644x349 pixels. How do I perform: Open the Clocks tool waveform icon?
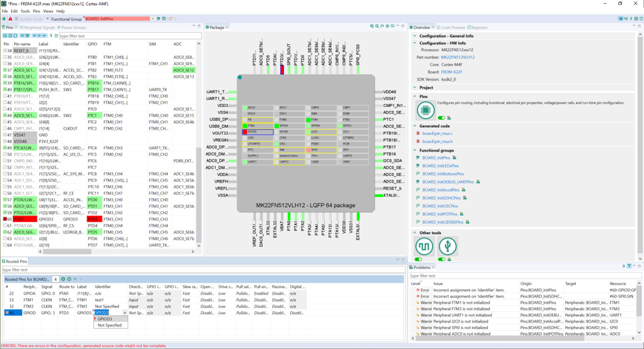(x=424, y=246)
